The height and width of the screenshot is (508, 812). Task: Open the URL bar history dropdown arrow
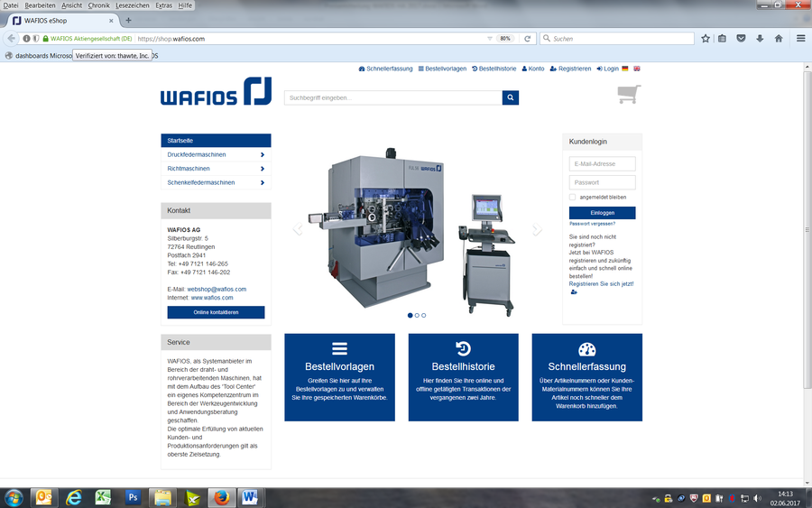tap(490, 38)
